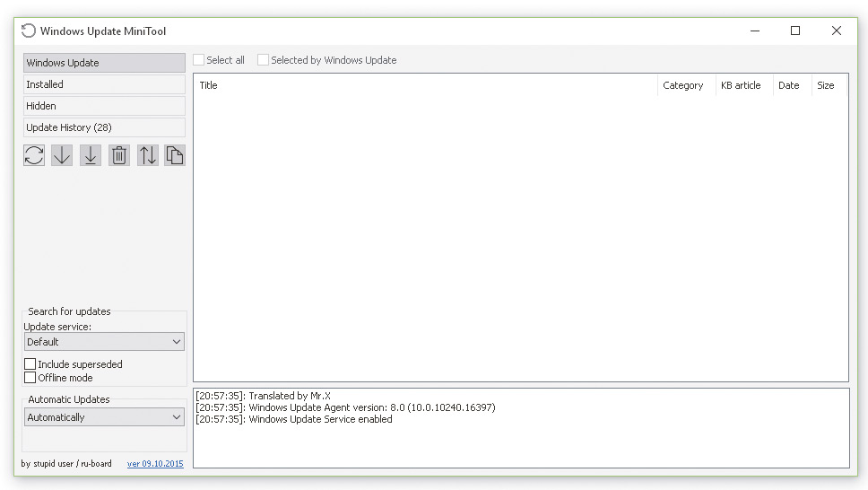Viewport: 868px width, 490px height.
Task: Sort by Title column header
Action: (x=425, y=85)
